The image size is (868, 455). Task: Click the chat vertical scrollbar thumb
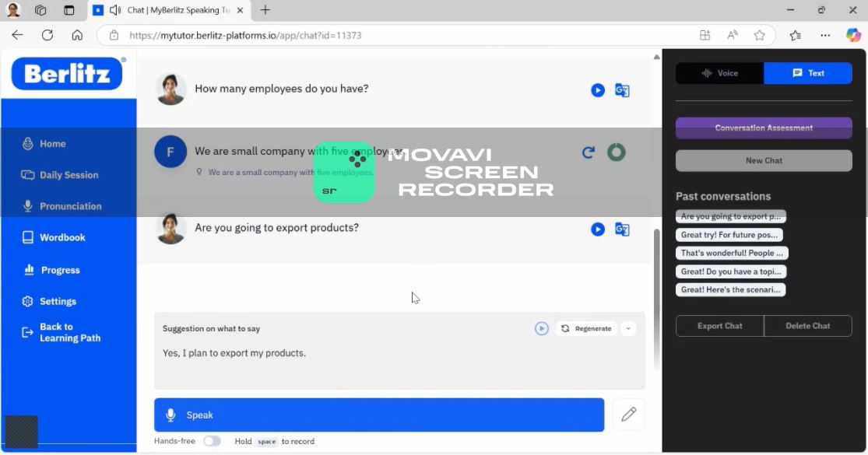(657, 299)
